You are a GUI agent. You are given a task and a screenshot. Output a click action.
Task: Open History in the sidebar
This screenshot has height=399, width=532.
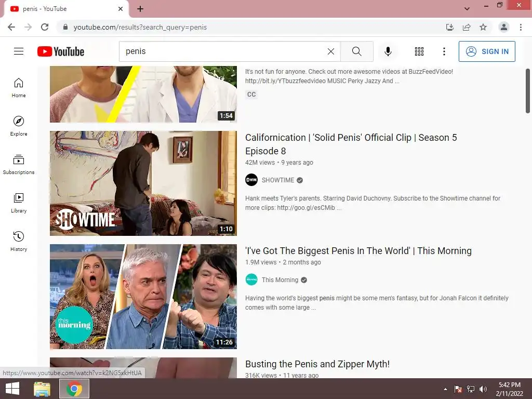pyautogui.click(x=19, y=241)
